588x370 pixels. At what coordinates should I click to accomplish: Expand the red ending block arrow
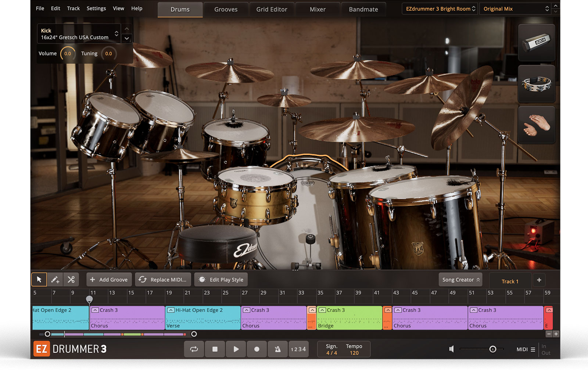(x=549, y=310)
